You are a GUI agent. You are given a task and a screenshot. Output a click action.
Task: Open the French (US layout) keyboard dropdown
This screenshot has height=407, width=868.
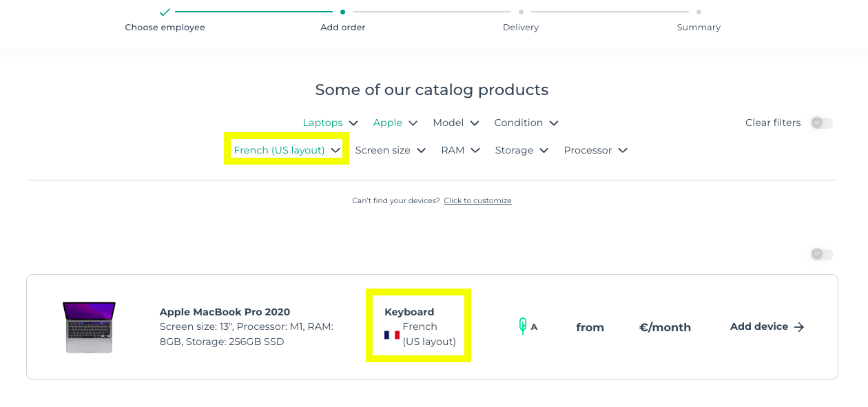click(287, 150)
